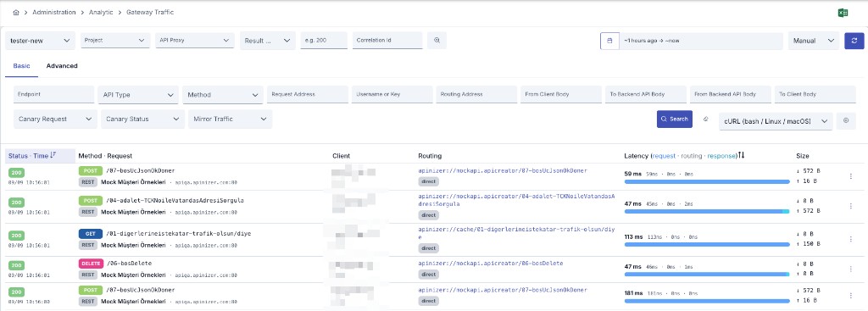Focus the To Client Body field

[x=815, y=95]
